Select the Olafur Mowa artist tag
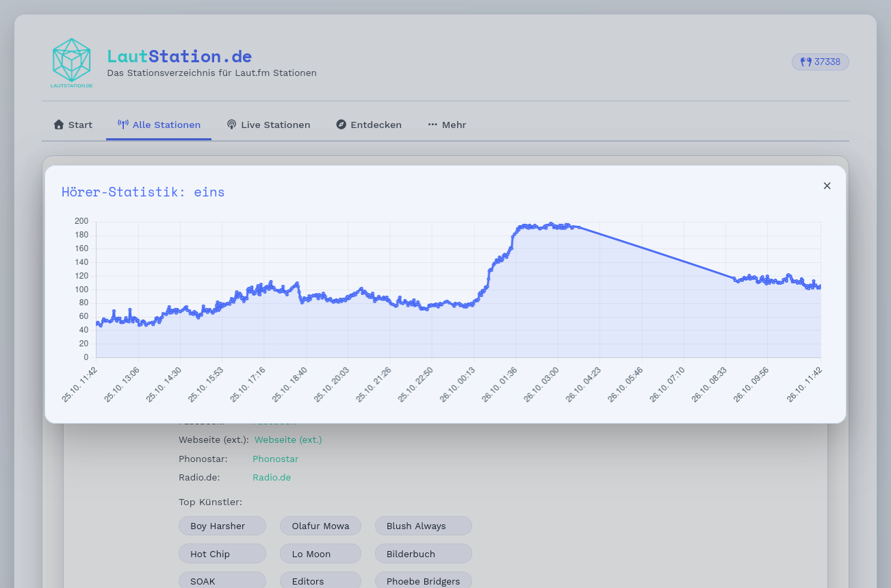Image resolution: width=891 pixels, height=588 pixels. (320, 526)
